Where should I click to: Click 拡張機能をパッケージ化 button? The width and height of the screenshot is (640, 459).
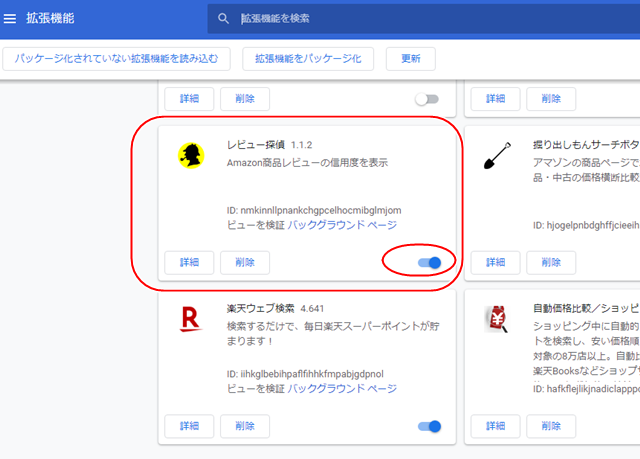pyautogui.click(x=308, y=59)
